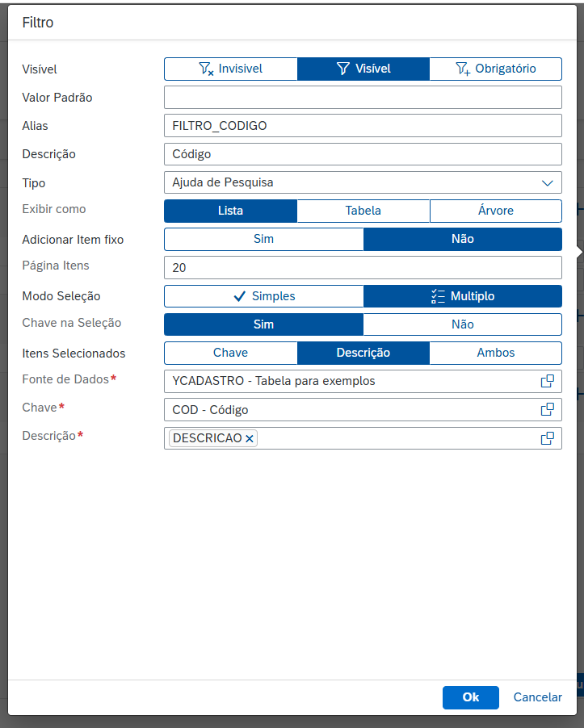Set filter to Obrigatório
This screenshot has width=584, height=728.
(x=496, y=69)
